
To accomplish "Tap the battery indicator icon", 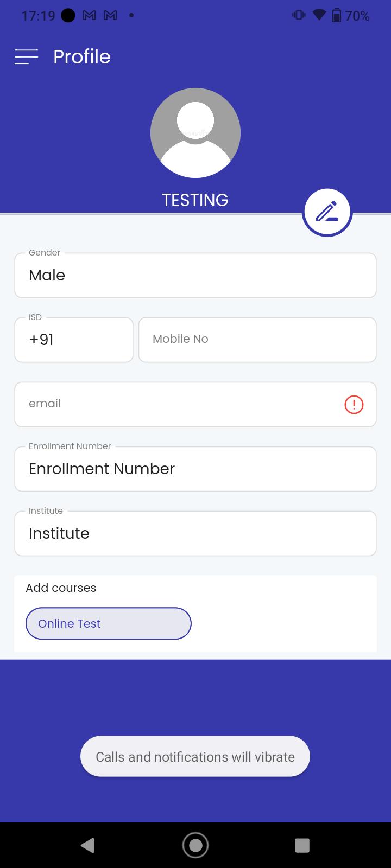I will pos(337,15).
